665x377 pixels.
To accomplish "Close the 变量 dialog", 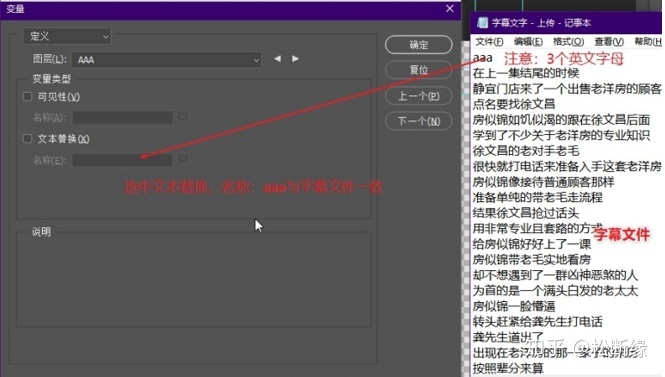I will click(x=450, y=8).
